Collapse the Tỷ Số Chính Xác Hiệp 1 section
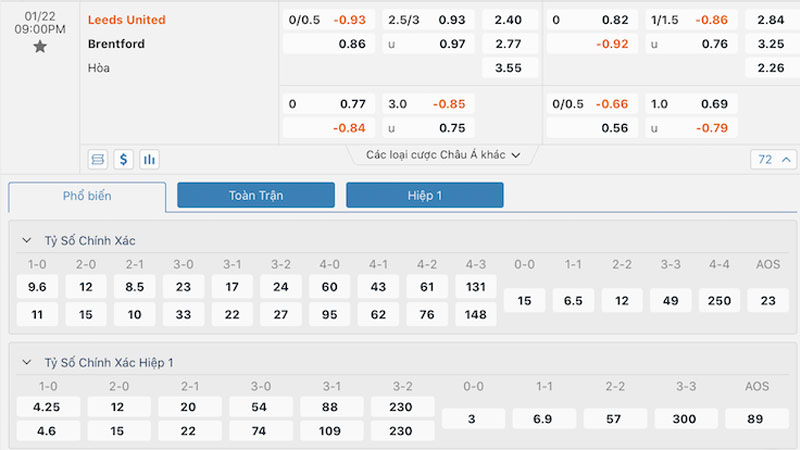The image size is (800, 450). (x=27, y=362)
